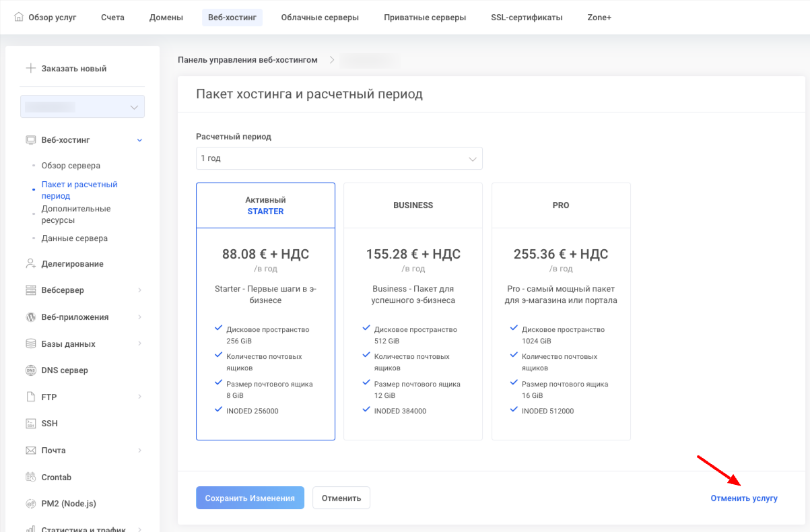The image size is (810, 532).
Task: Click the Делегирование user icon
Action: [30, 264]
